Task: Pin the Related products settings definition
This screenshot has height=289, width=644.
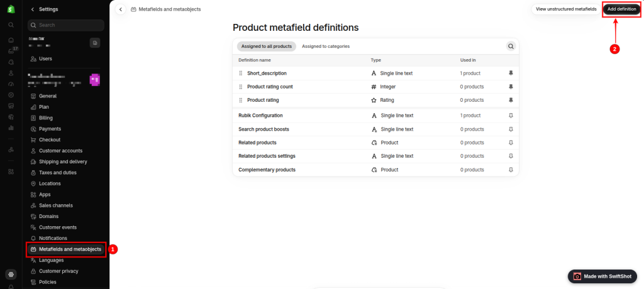Action: pos(511,156)
